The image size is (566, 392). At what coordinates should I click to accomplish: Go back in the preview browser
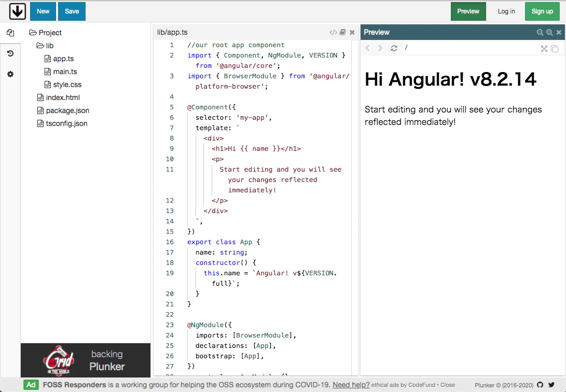(x=367, y=48)
